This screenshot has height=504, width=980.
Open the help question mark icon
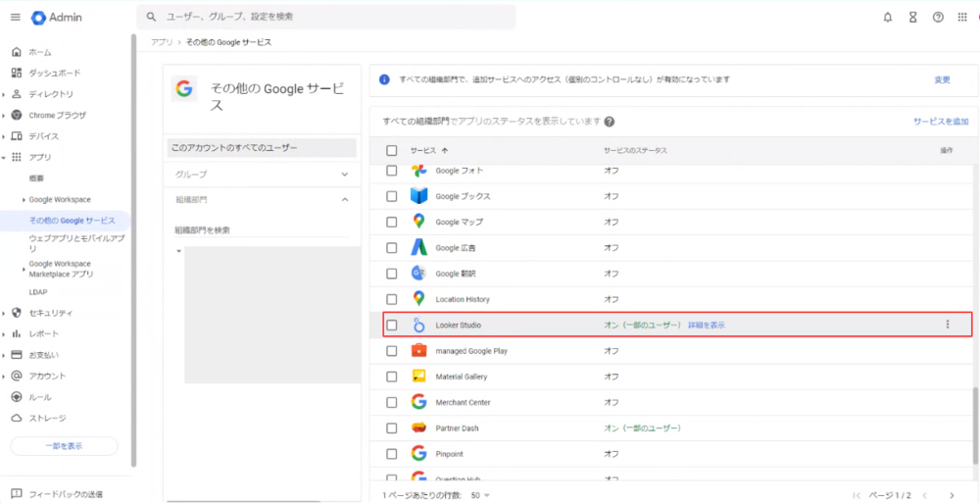click(x=938, y=18)
